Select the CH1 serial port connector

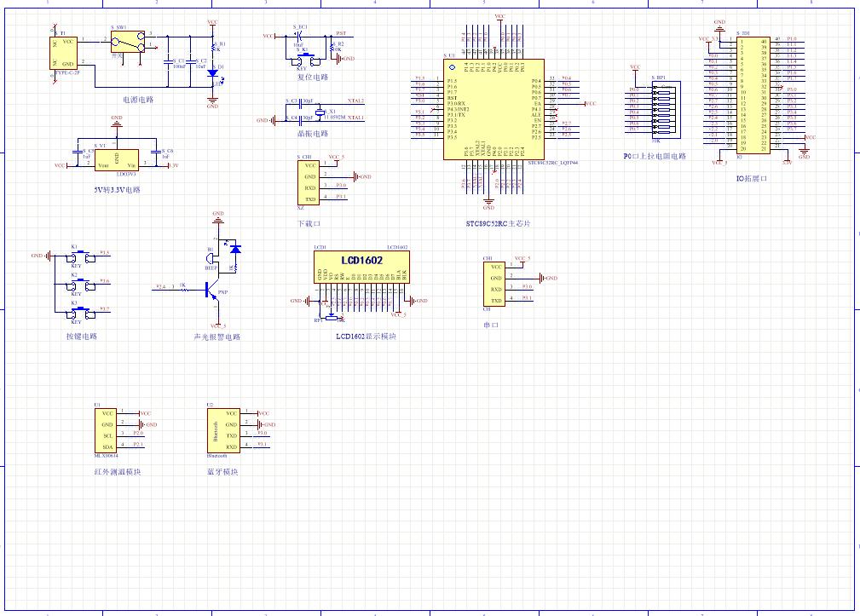494,283
